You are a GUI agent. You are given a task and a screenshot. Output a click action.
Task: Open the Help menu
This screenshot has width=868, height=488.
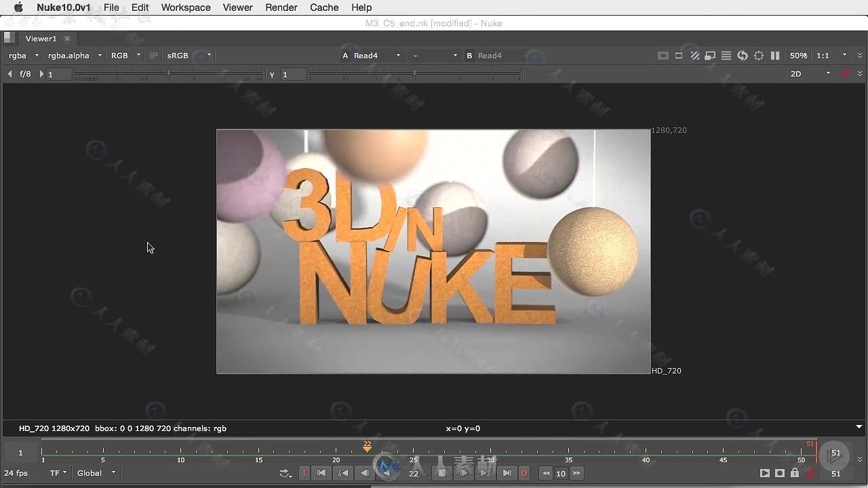(361, 7)
